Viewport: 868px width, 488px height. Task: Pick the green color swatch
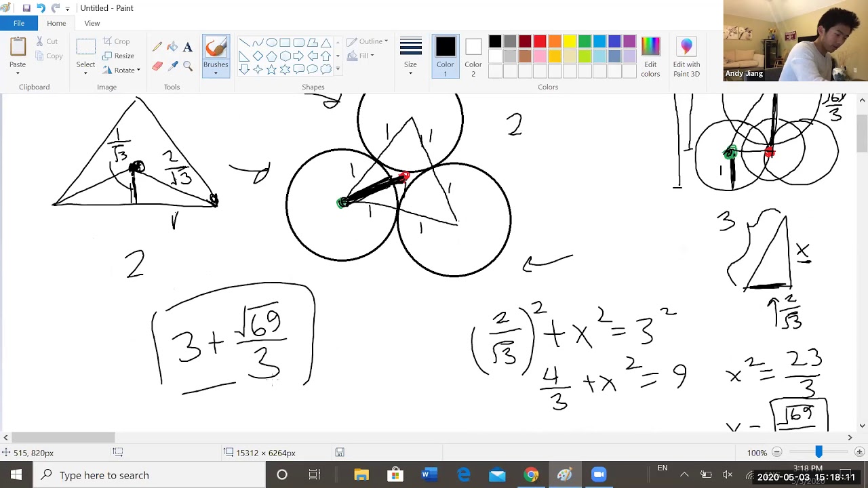click(585, 42)
